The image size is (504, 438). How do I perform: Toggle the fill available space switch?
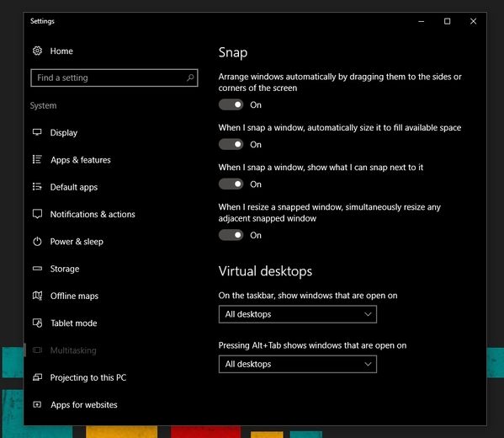231,145
